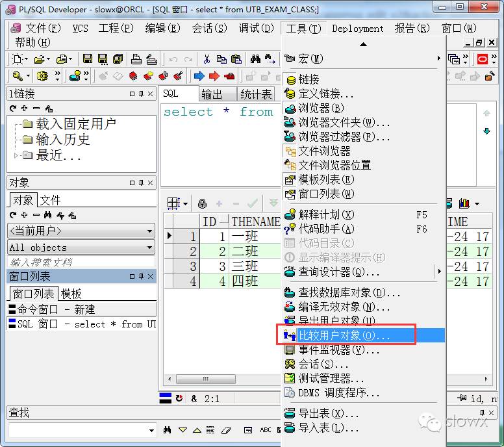Open the 文件(F) menu
Viewport: 504px width, 447px height.
click(x=42, y=29)
